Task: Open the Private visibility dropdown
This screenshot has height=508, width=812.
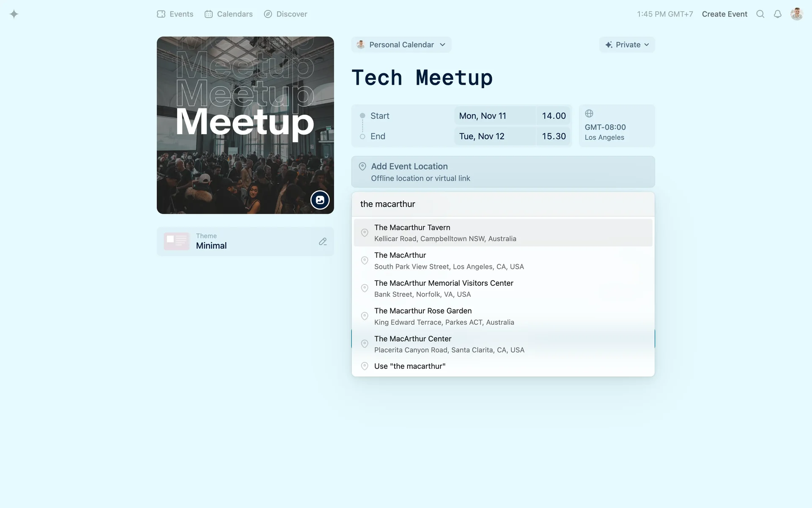Action: click(627, 45)
